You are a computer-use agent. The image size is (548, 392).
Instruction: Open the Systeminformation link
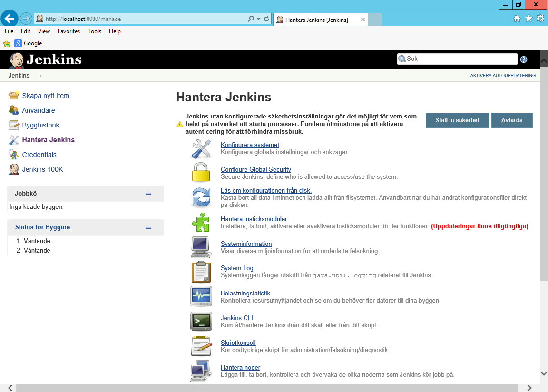[246, 244]
